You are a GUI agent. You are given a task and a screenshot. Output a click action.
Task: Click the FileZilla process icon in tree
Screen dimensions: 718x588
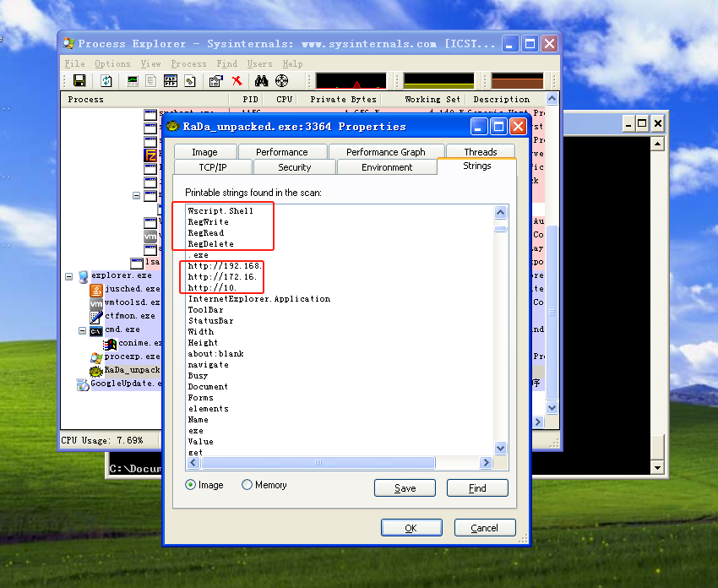coord(150,155)
